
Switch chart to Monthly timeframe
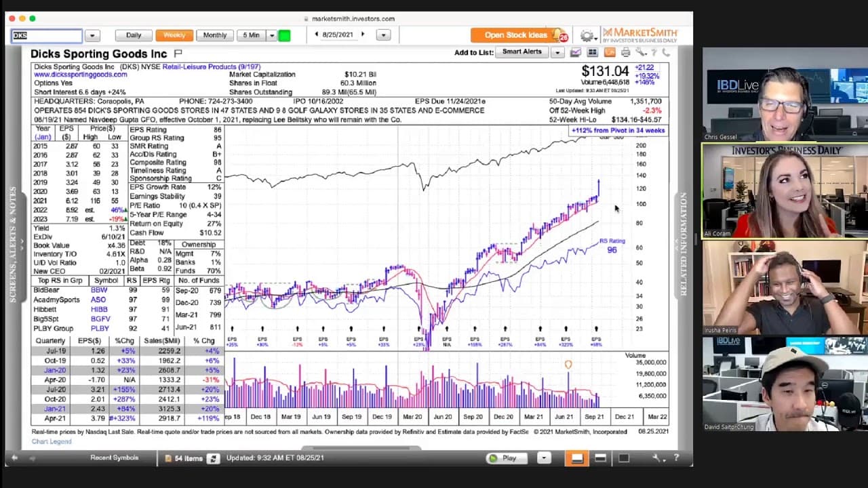click(215, 35)
